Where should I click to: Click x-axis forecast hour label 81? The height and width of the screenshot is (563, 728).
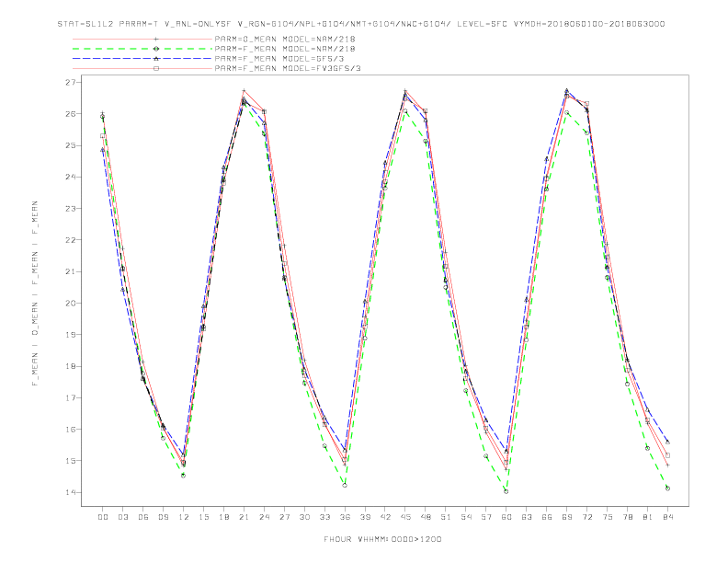647,517
